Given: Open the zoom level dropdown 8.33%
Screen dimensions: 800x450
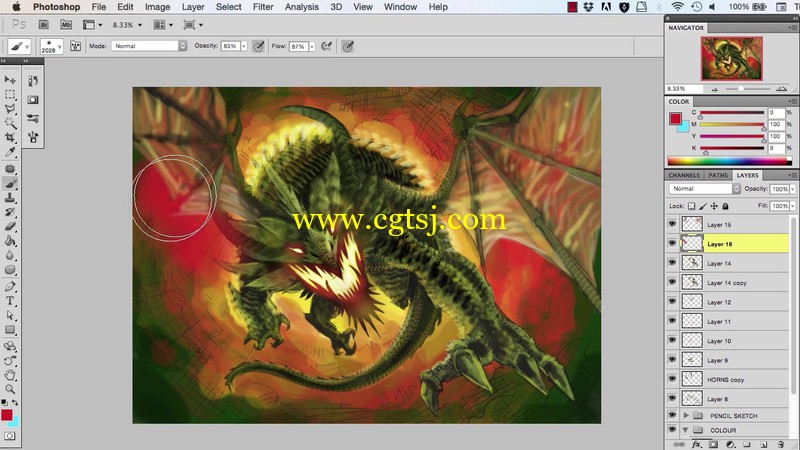Looking at the screenshot, I should coord(140,24).
